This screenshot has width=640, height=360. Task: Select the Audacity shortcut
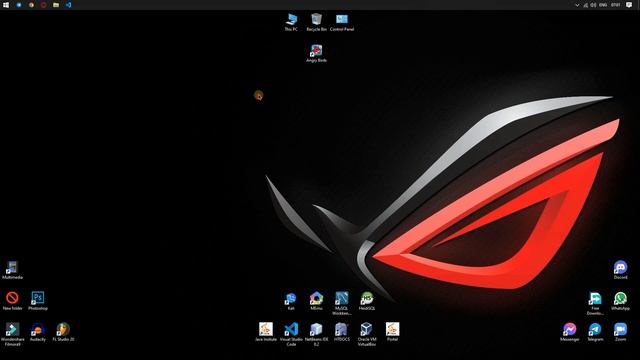(38, 332)
